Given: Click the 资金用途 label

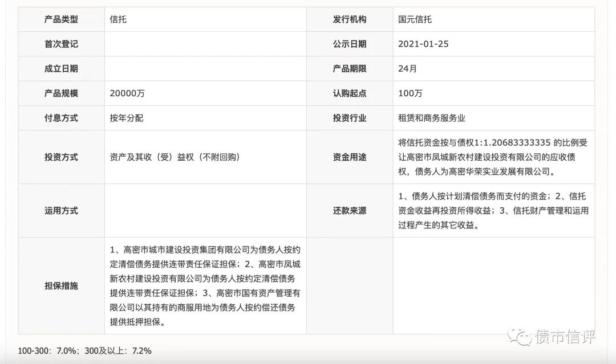Looking at the screenshot, I should click(349, 157).
